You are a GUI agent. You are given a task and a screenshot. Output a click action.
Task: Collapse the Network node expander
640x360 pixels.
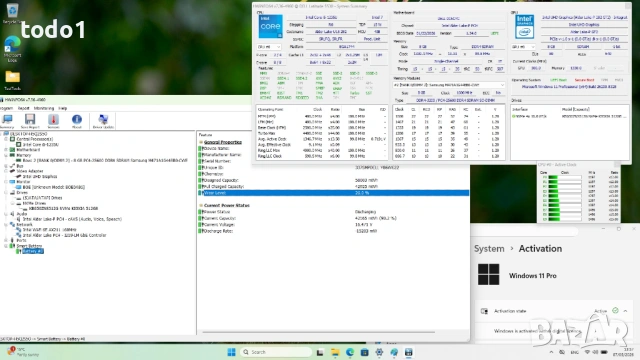[6, 224]
